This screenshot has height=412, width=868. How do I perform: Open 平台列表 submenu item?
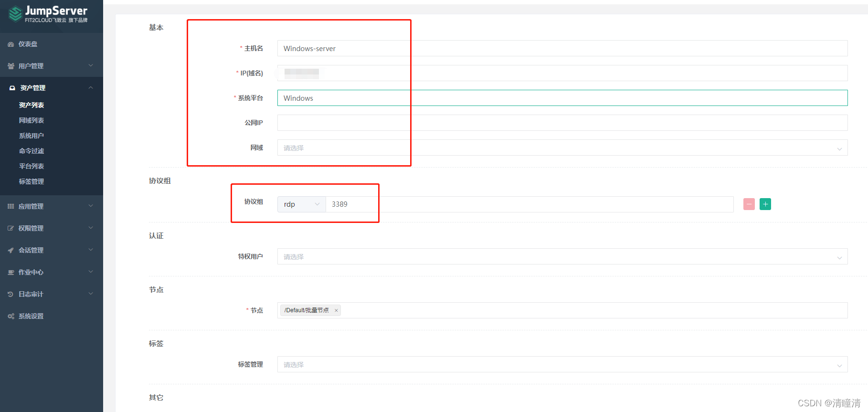click(32, 166)
